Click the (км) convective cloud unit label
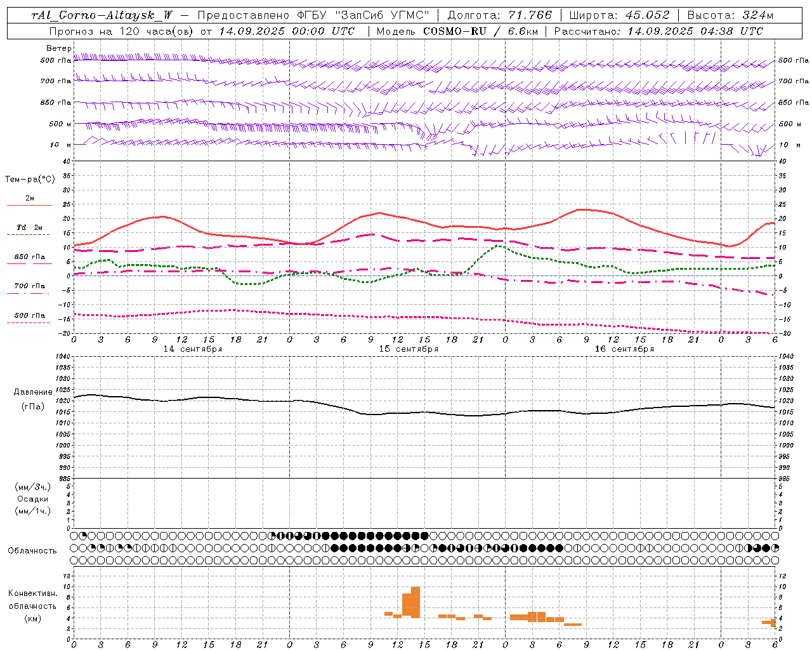Viewport: 812px width, 650px height. tap(33, 618)
